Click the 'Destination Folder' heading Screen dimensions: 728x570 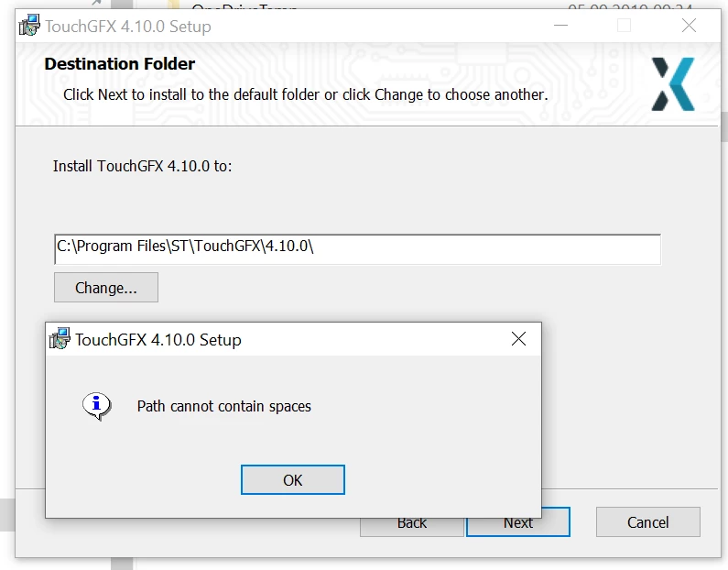[120, 64]
